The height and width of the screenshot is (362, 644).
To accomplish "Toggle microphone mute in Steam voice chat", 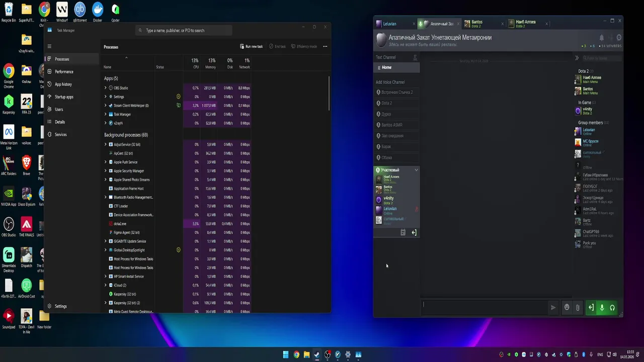I will point(602,308).
